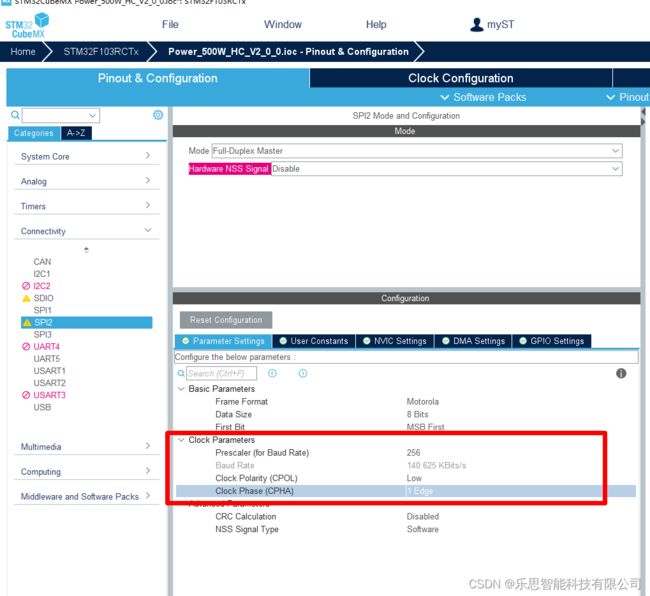Viewport: 650px width, 596px height.
Task: Expand Multimedia category
Action: [x=86, y=446]
